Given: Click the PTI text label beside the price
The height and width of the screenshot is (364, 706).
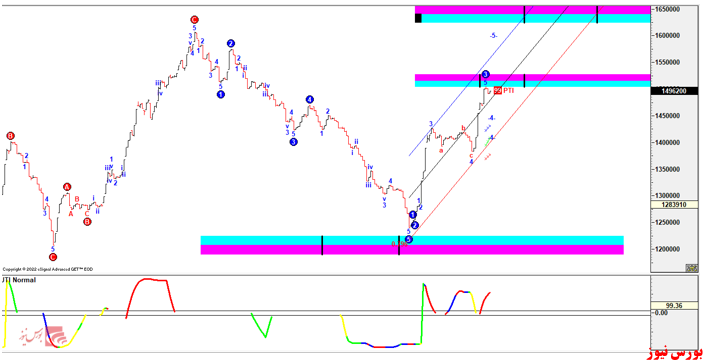Looking at the screenshot, I should tap(508, 91).
